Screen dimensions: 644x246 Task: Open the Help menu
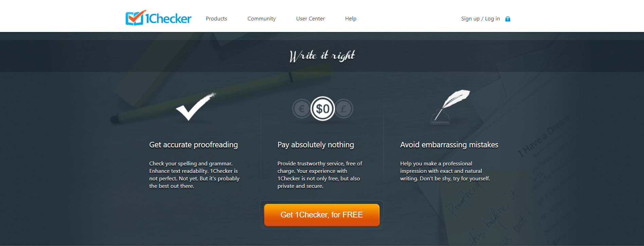[x=351, y=19]
